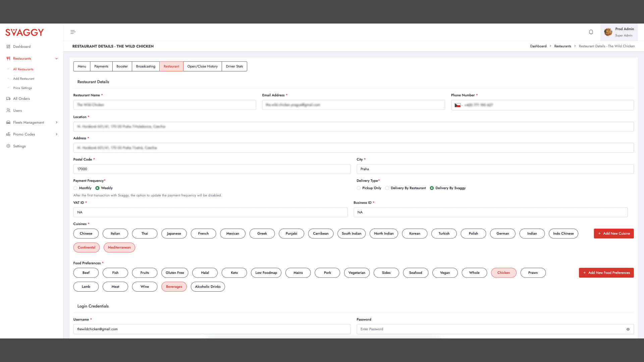This screenshot has height=362, width=644.
Task: Select the Restaurant tab
Action: tap(171, 66)
